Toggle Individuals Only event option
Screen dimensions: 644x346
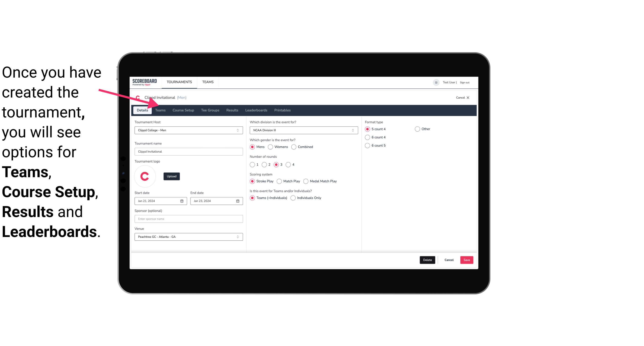293,198
